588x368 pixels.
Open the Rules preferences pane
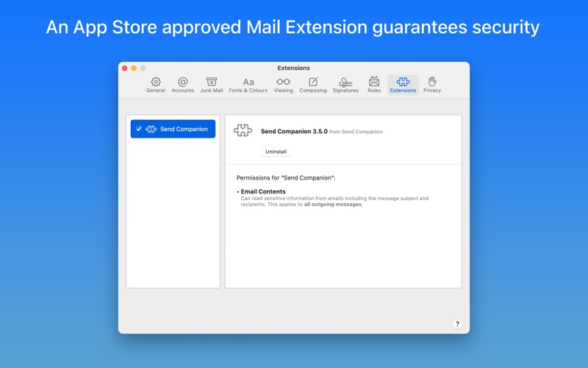374,85
